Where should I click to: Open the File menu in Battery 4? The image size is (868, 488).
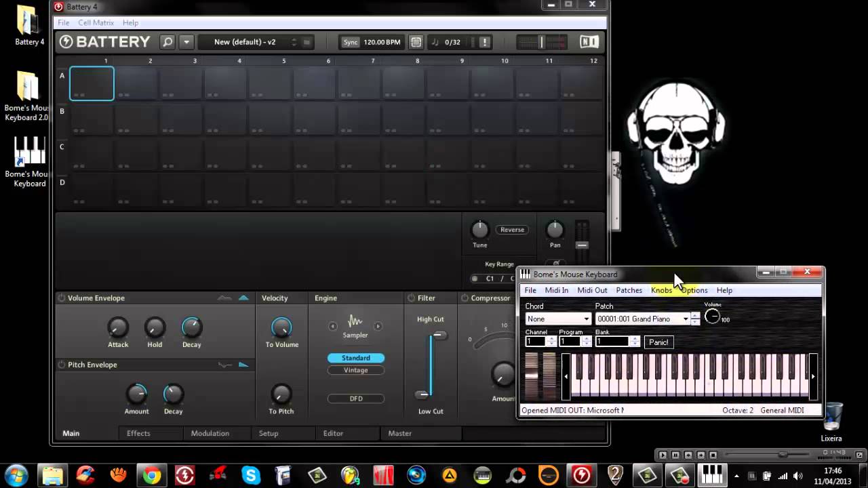63,22
